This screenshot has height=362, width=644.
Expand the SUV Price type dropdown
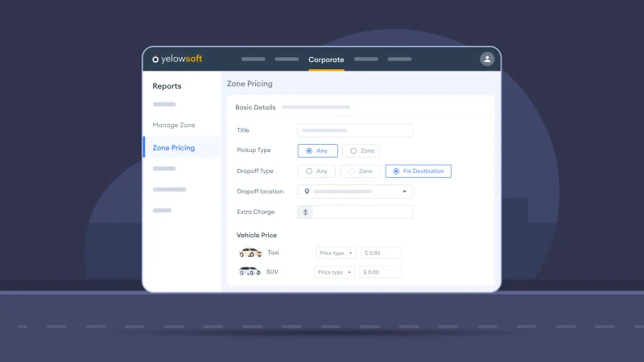point(335,272)
